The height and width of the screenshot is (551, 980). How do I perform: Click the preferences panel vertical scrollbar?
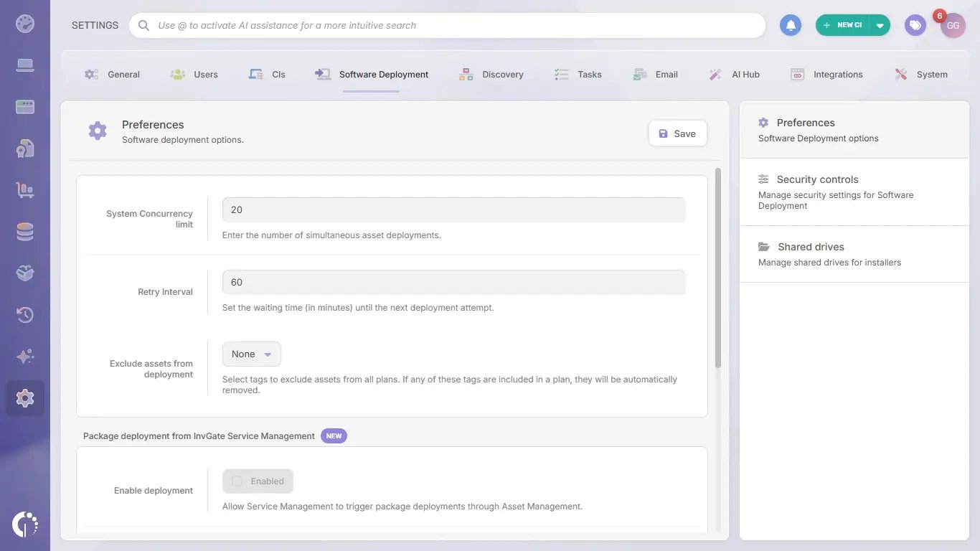click(717, 268)
